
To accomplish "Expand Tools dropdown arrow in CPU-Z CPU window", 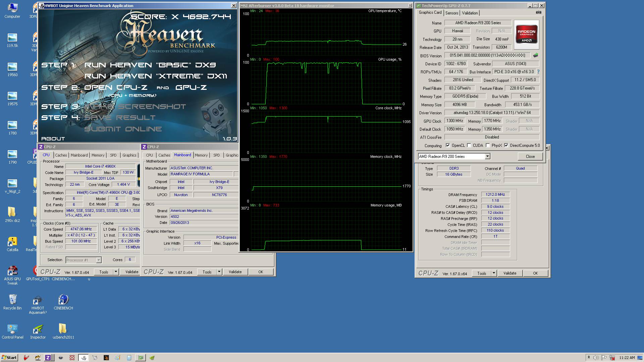I will (x=116, y=272).
